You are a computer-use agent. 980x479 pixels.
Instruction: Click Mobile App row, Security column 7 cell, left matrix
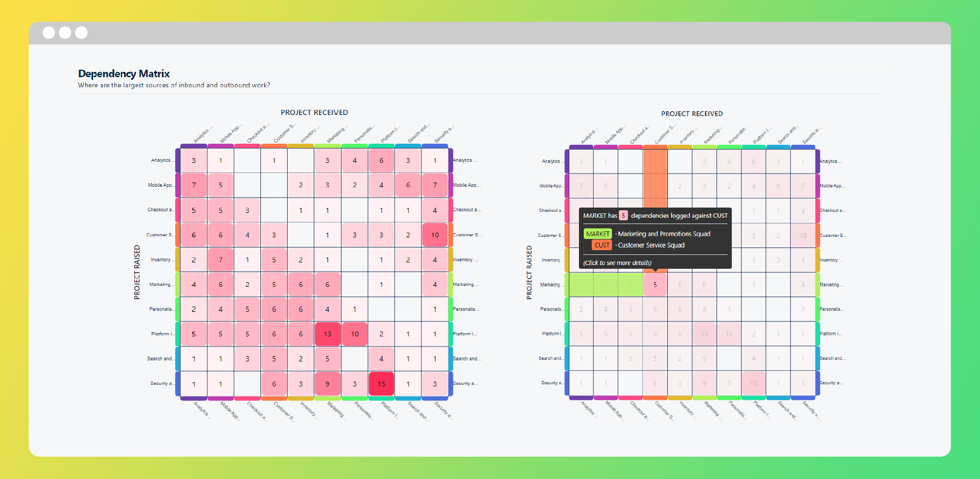coord(435,185)
